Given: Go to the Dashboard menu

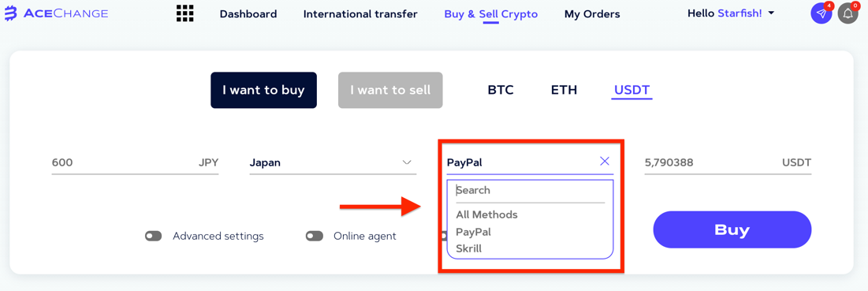Looking at the screenshot, I should pos(248,14).
